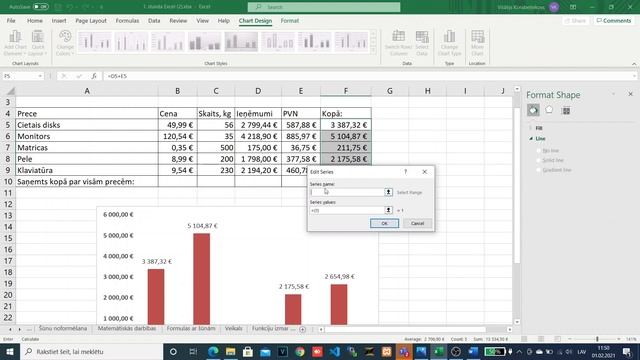Screen dimensions: 640x360
Task: Click zoom in plus button
Action: pos(619,339)
